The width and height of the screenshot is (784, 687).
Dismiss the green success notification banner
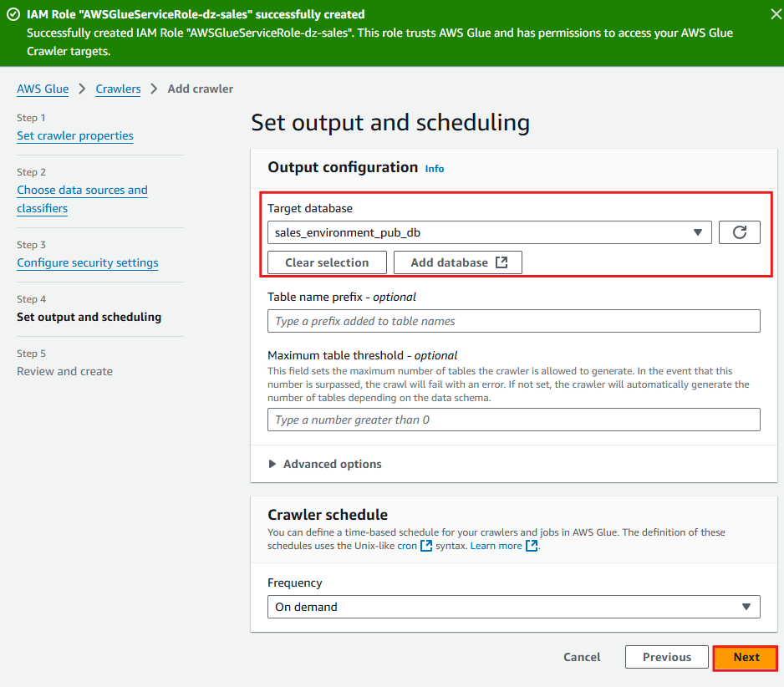click(776, 14)
